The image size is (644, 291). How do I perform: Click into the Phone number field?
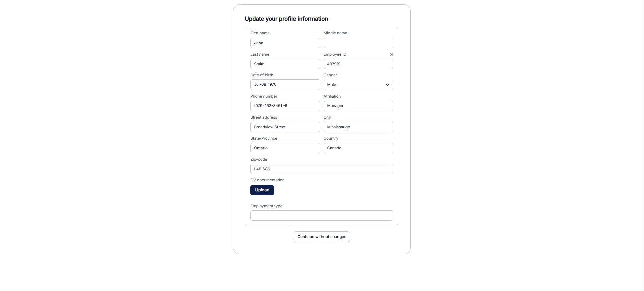(285, 106)
